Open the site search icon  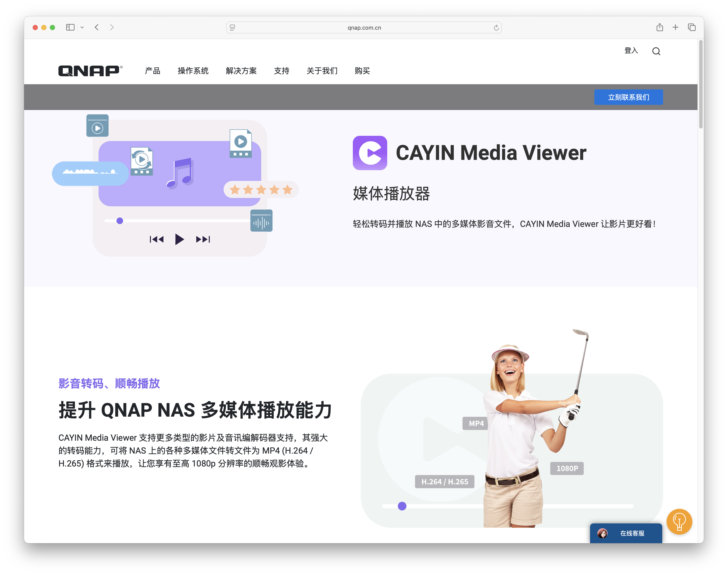[x=656, y=51]
